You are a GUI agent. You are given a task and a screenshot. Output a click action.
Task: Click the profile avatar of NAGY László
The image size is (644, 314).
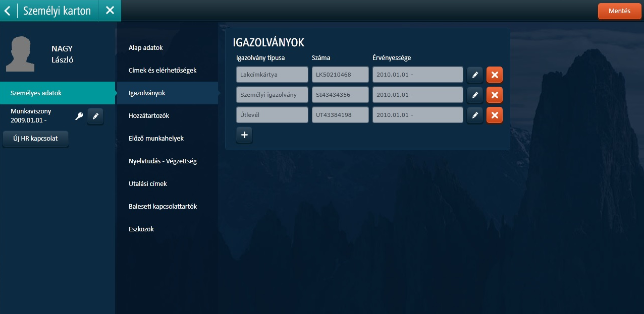(x=20, y=54)
